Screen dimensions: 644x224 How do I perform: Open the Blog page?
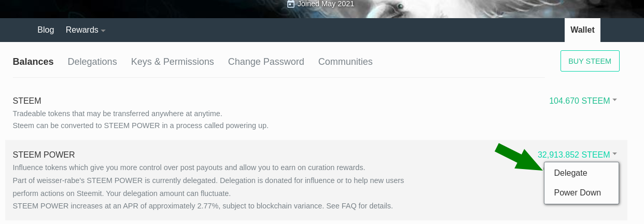[46, 30]
